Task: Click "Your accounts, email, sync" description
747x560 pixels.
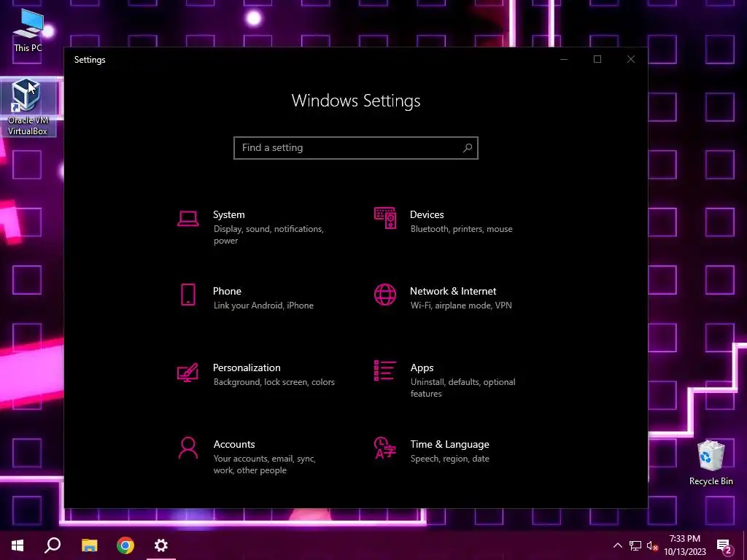Action: (264, 459)
